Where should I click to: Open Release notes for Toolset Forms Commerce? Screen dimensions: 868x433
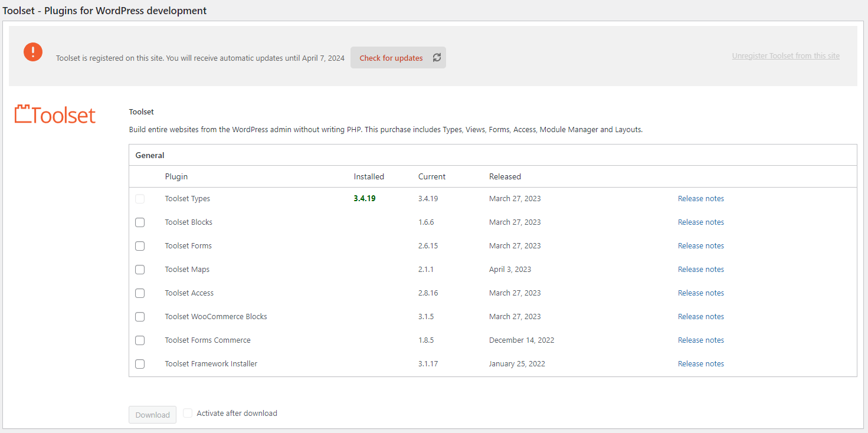701,340
